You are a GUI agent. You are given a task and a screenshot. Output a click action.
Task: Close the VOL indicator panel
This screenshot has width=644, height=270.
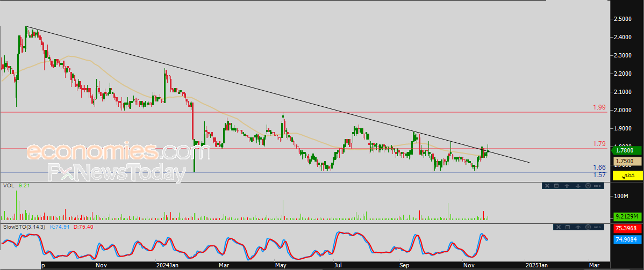547,186
